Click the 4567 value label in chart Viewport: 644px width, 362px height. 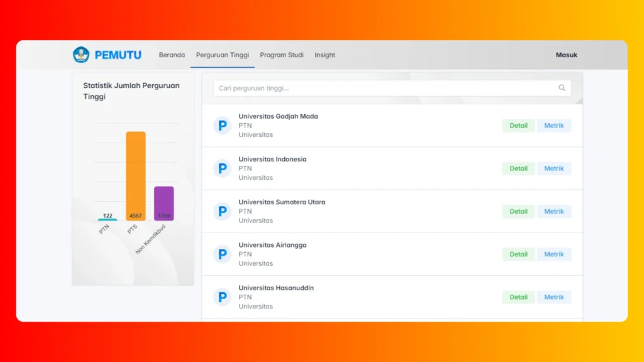(x=136, y=216)
